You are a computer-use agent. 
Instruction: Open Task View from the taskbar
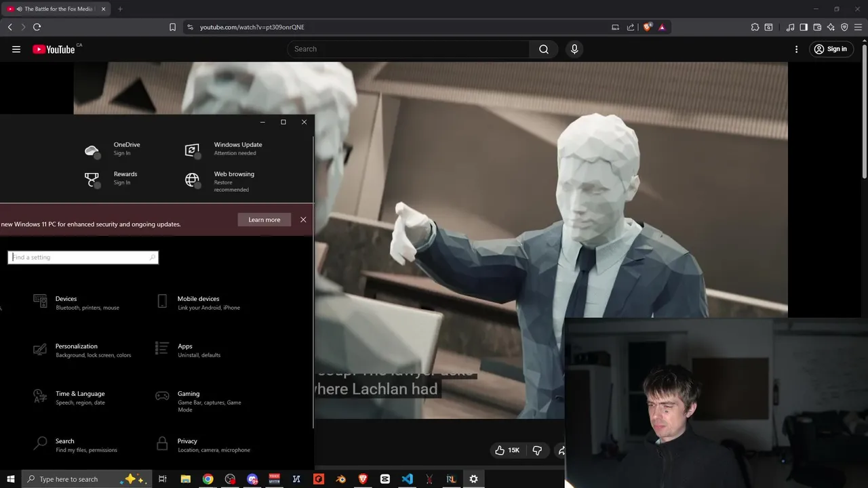click(163, 479)
